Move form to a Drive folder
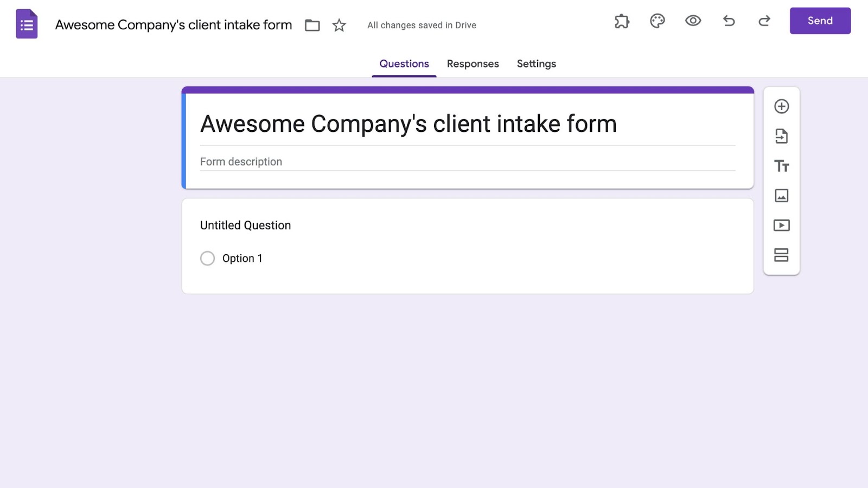This screenshot has width=868, height=488. 312,25
